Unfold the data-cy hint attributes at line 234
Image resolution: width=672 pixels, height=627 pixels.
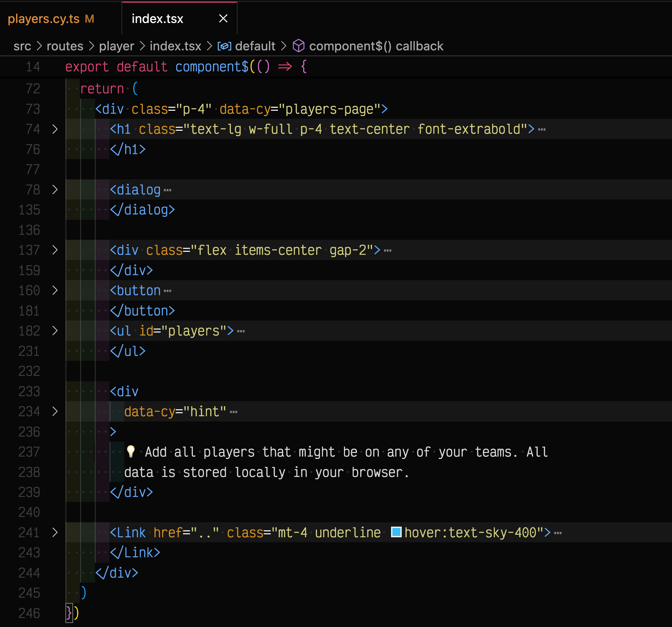point(55,412)
